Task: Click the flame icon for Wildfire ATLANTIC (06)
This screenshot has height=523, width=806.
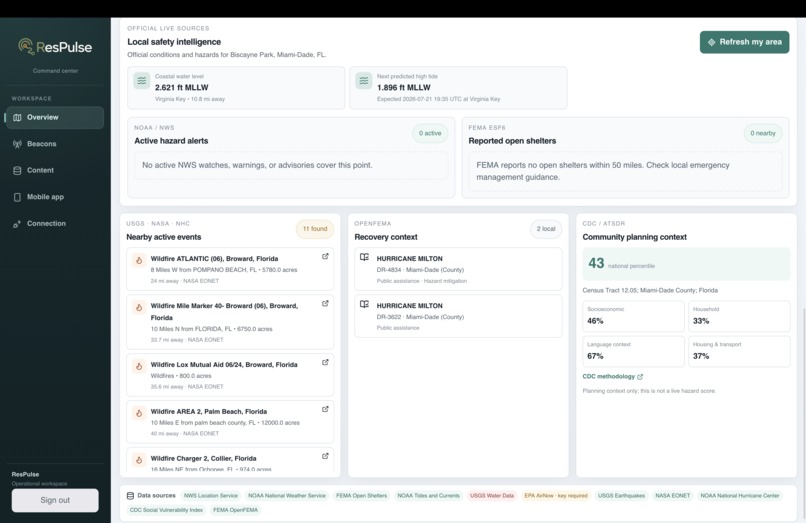Action: coord(139,261)
